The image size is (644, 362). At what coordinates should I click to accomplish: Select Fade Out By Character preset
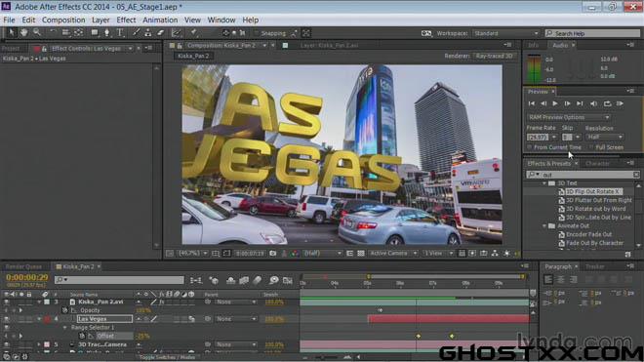tap(594, 243)
